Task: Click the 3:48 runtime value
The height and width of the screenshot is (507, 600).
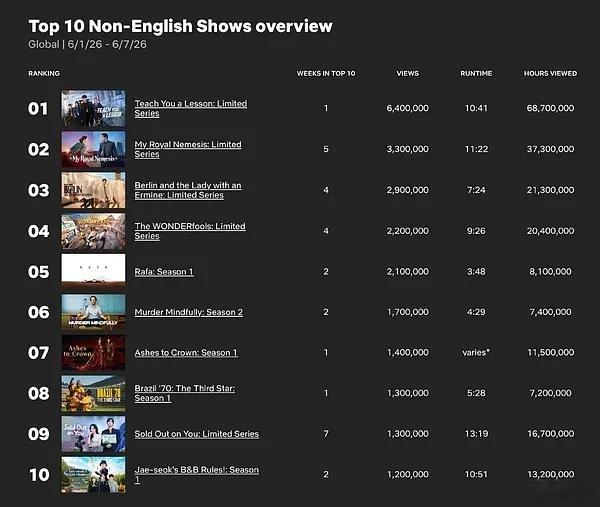Action: click(476, 272)
